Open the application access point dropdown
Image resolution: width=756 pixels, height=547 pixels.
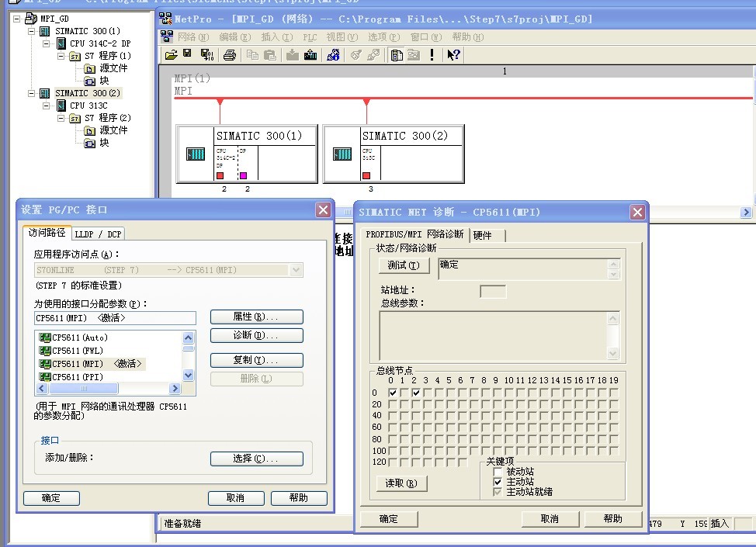point(296,270)
